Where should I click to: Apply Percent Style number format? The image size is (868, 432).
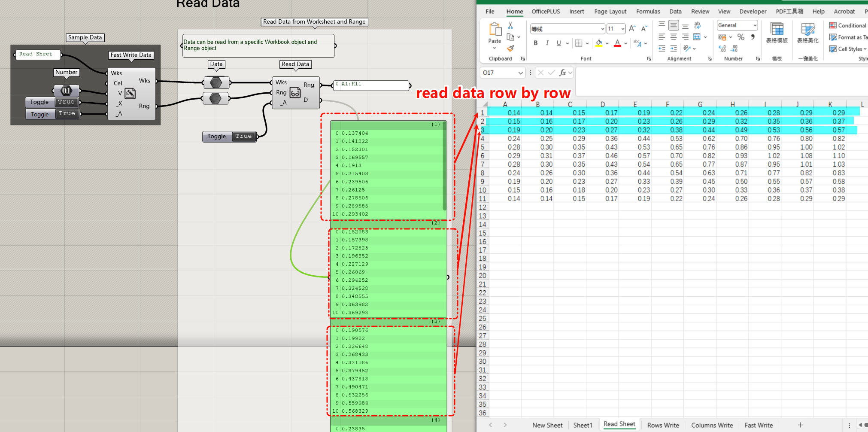(741, 37)
